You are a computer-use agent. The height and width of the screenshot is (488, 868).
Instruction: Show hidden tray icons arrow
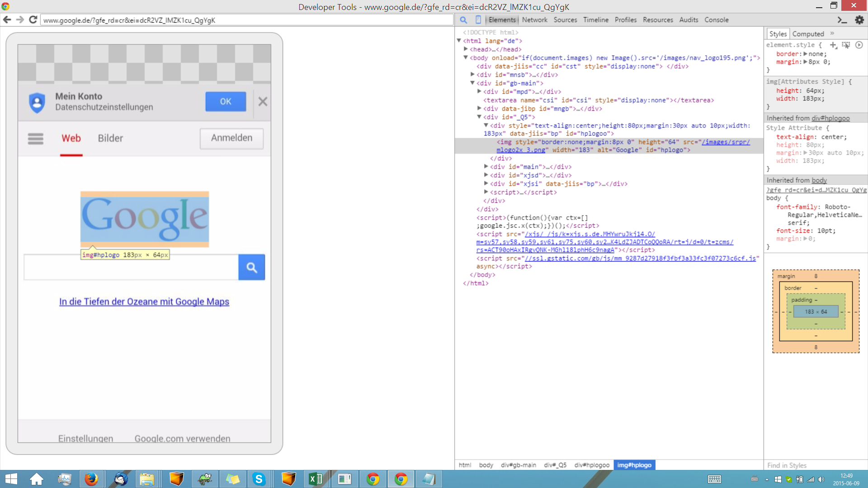coord(767,479)
